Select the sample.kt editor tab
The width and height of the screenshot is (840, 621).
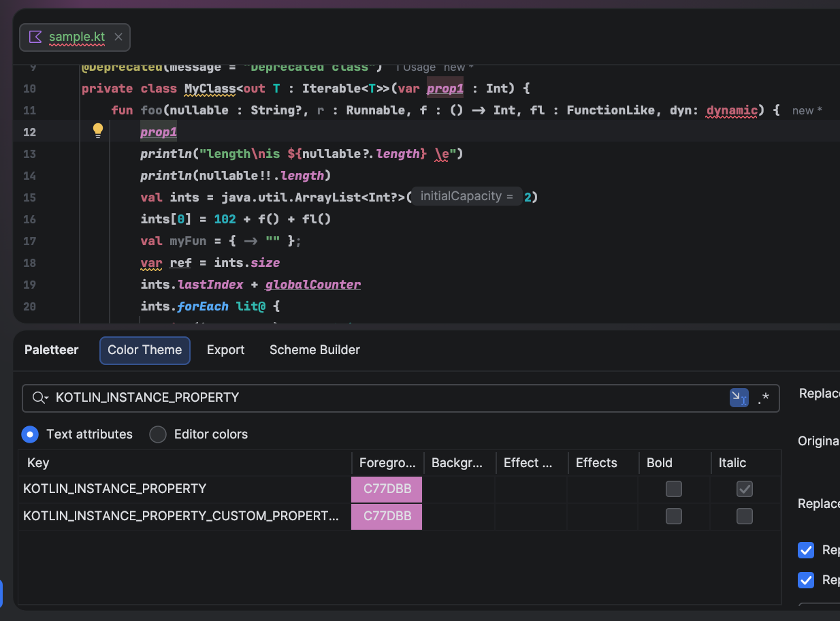pyautogui.click(x=75, y=37)
